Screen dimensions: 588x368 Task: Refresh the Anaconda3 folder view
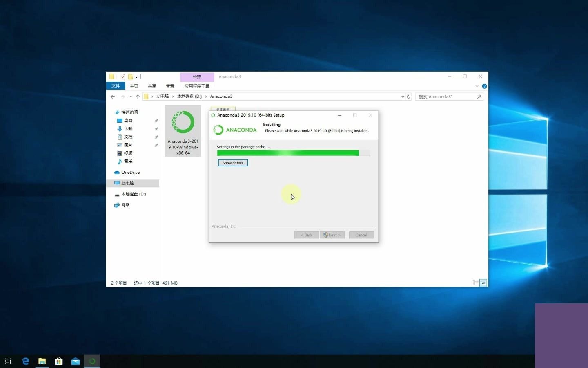[x=409, y=96]
